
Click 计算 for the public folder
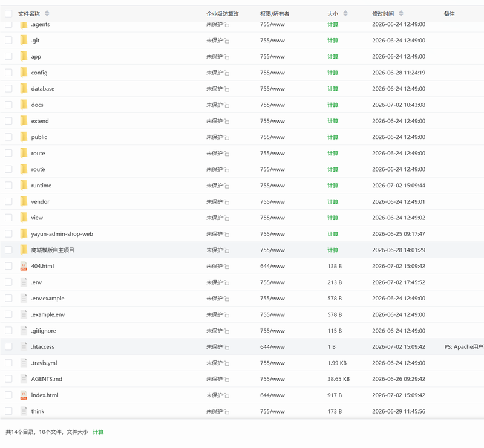point(333,137)
